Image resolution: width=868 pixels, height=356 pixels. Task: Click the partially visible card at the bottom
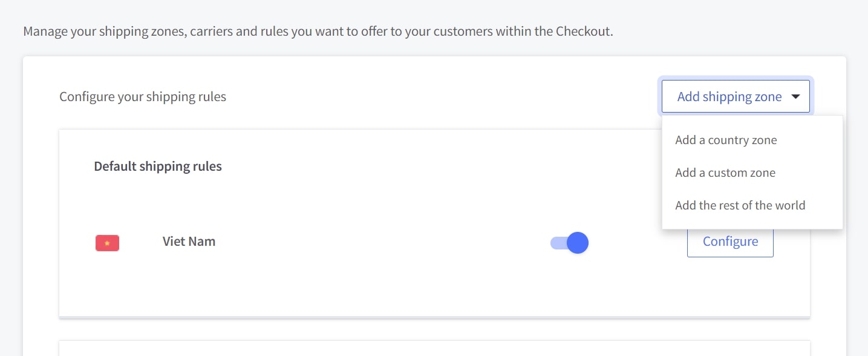point(434,349)
